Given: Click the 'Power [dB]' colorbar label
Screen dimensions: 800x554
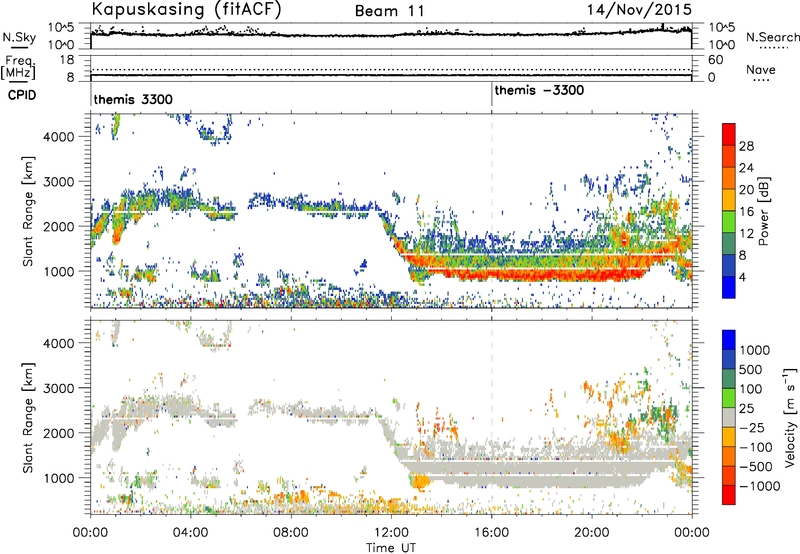Looking at the screenshot, I should pyautogui.click(x=763, y=211).
